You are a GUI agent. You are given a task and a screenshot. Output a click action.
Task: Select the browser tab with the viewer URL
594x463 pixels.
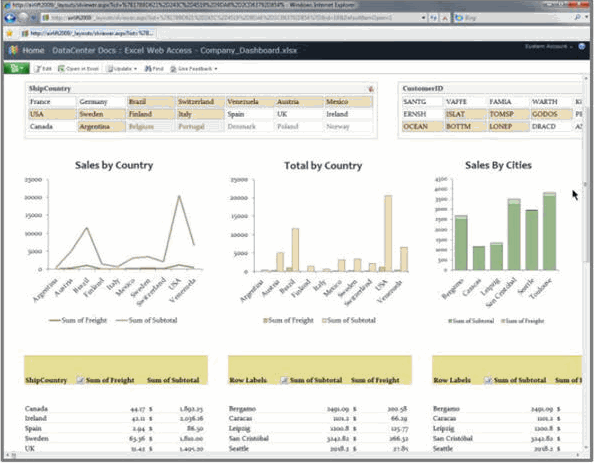tap(88, 33)
